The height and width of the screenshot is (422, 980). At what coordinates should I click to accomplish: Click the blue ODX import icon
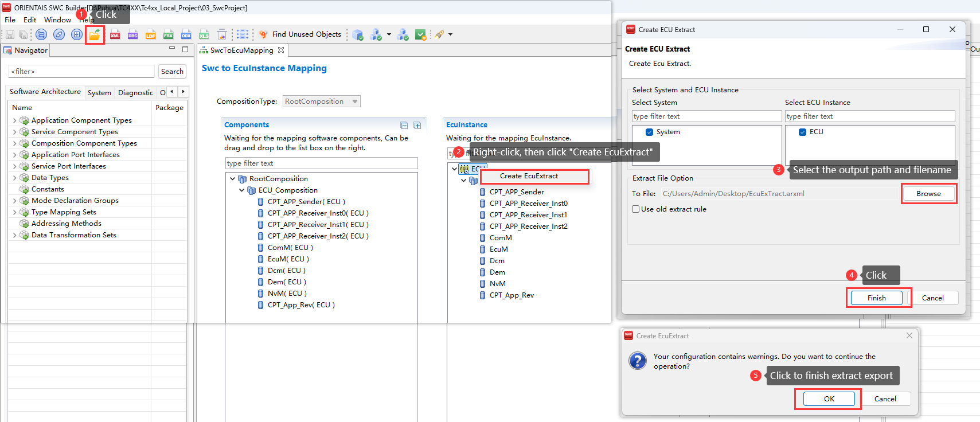click(x=186, y=35)
